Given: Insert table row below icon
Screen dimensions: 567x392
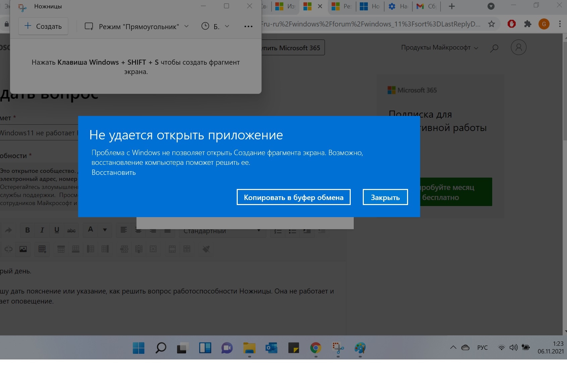Looking at the screenshot, I should 76,249.
